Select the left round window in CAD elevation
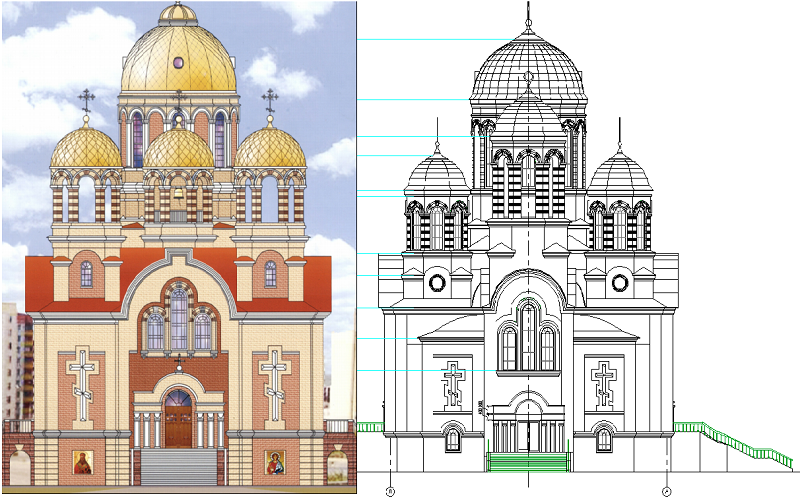This screenshot has height=500, width=800. click(437, 283)
